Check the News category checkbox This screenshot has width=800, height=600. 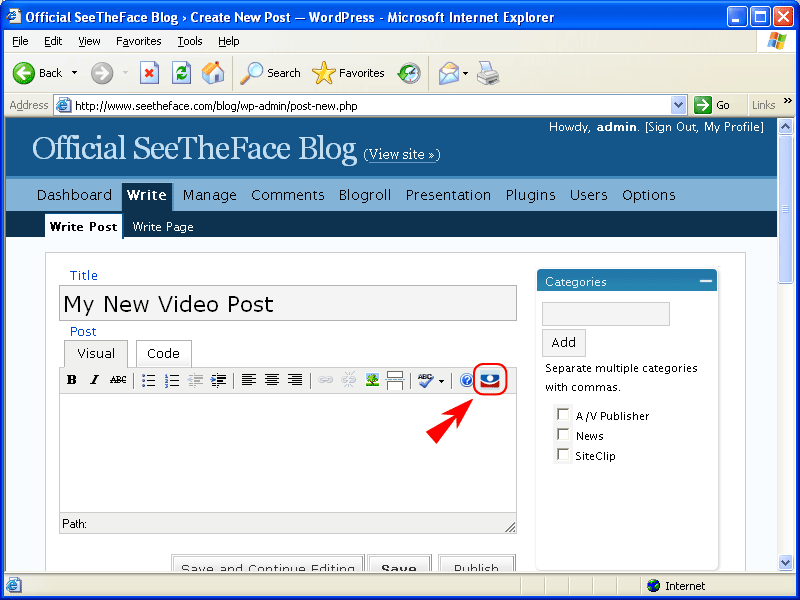point(563,434)
